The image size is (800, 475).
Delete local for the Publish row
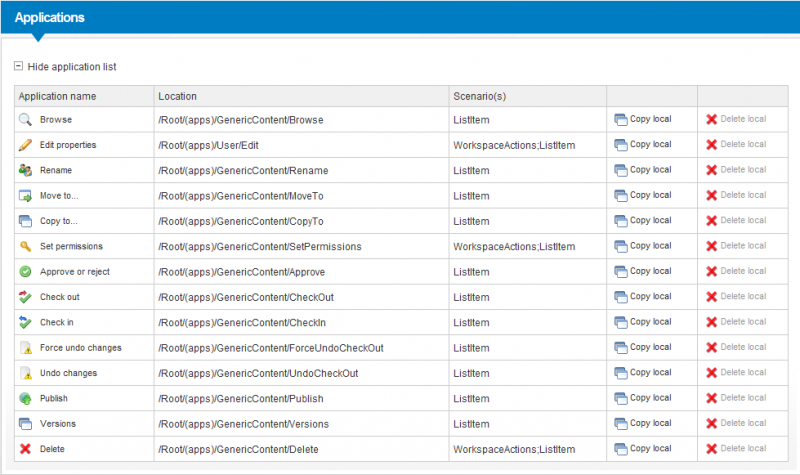(736, 397)
